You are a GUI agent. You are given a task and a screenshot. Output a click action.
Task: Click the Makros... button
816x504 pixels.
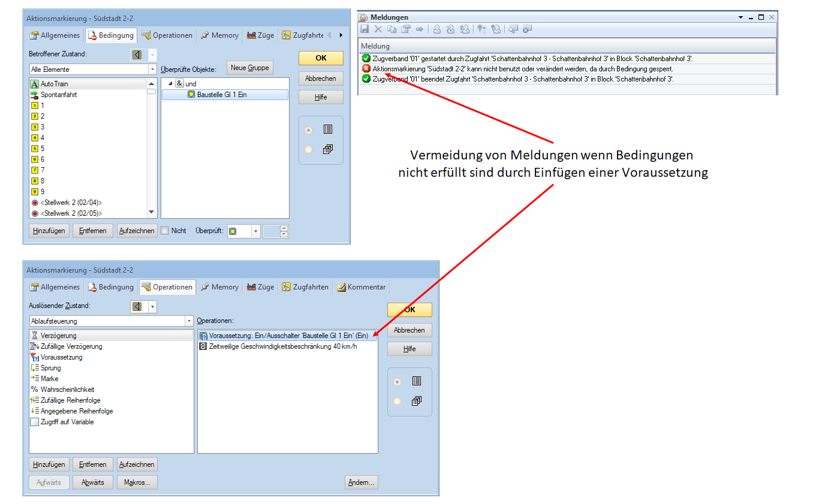(137, 482)
